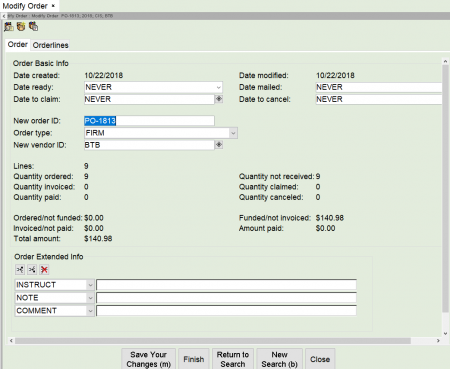Close the Modify Order tab with the x
This screenshot has height=369, width=450.
53,6
